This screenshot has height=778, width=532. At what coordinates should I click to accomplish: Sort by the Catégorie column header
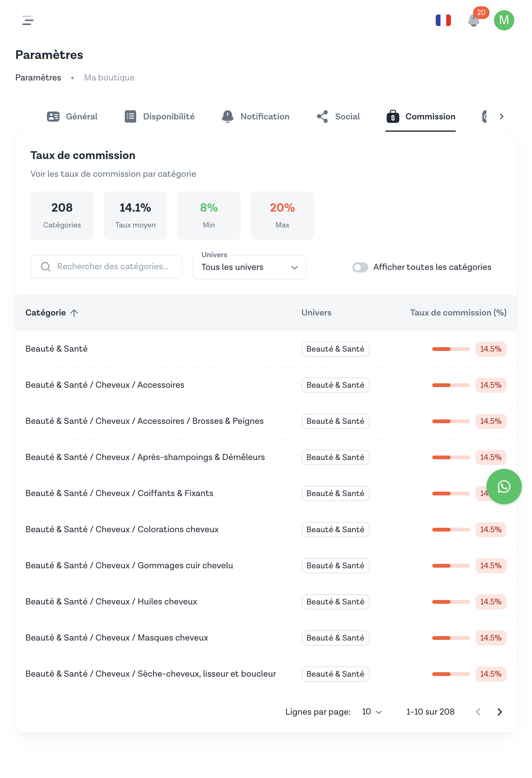point(46,313)
